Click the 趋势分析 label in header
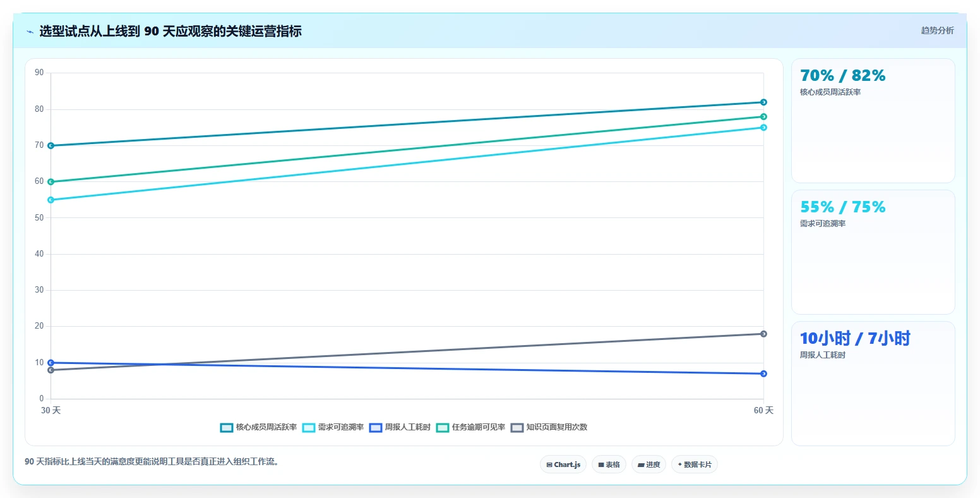Screen dimensions: 980x498 click(938, 30)
